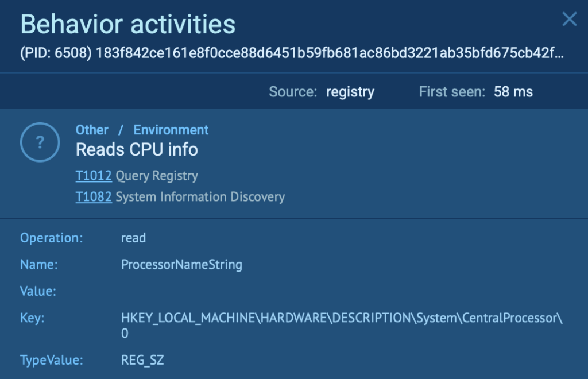Click the registry source value
The height and width of the screenshot is (379, 588).
[x=350, y=92]
